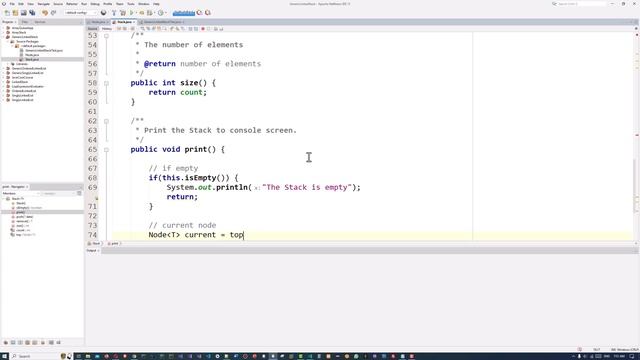Open the Navigate menu
Image resolution: width=640 pixels, height=360 pixels.
44,4
